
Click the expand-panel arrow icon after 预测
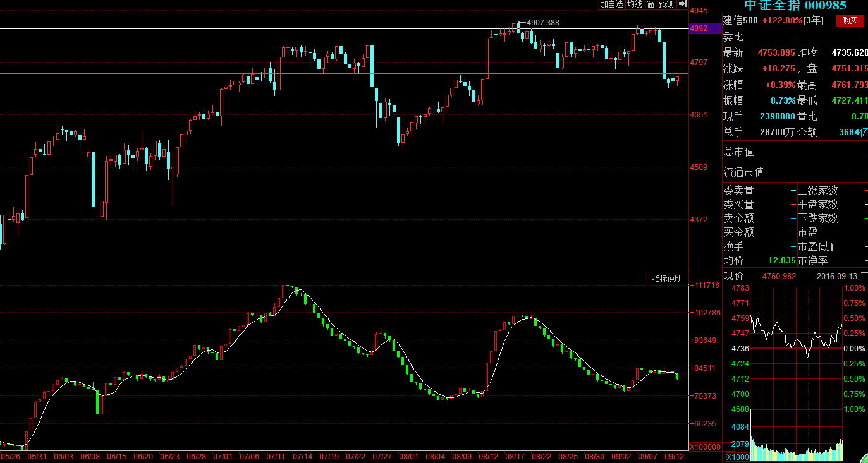tap(682, 4)
